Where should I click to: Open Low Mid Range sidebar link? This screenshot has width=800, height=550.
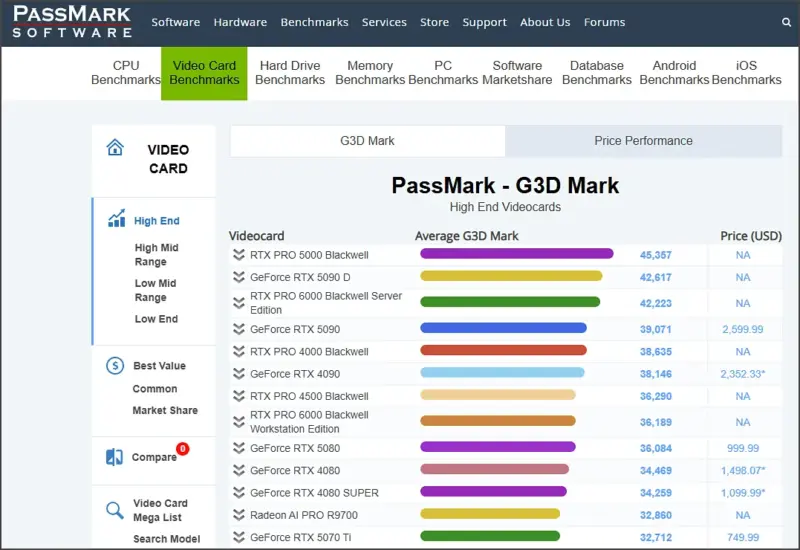tap(155, 290)
